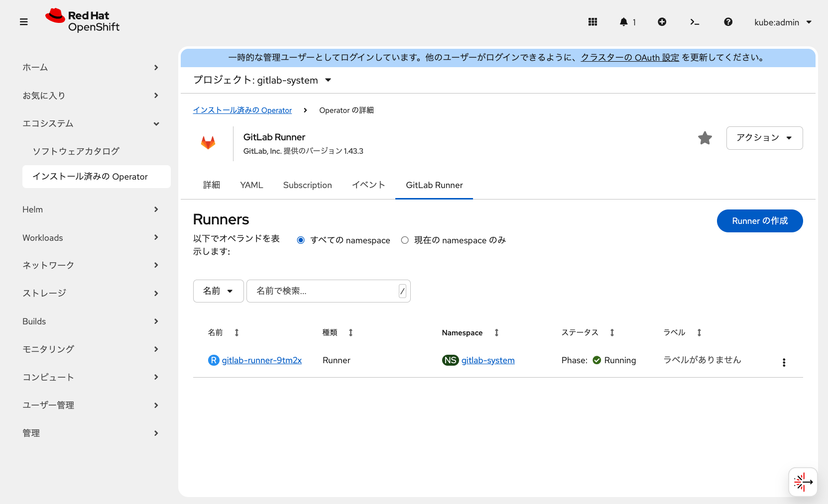
Task: Open the notification bell
Action: click(624, 22)
